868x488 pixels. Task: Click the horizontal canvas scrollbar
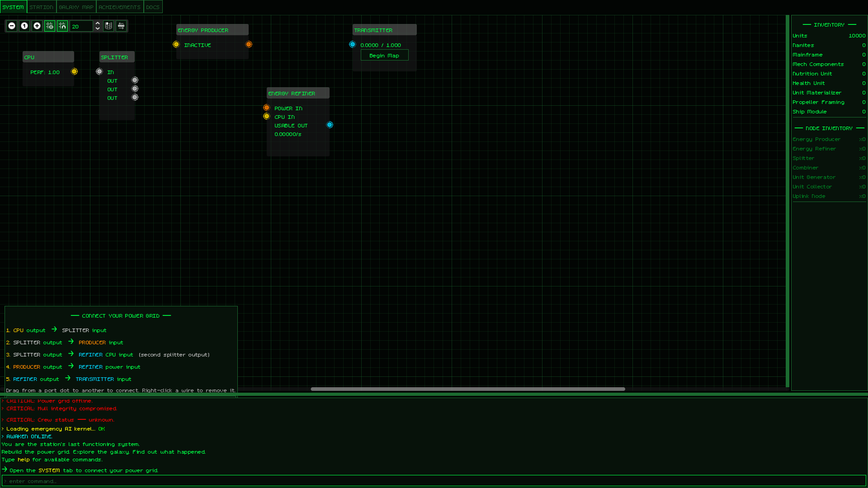(x=467, y=389)
